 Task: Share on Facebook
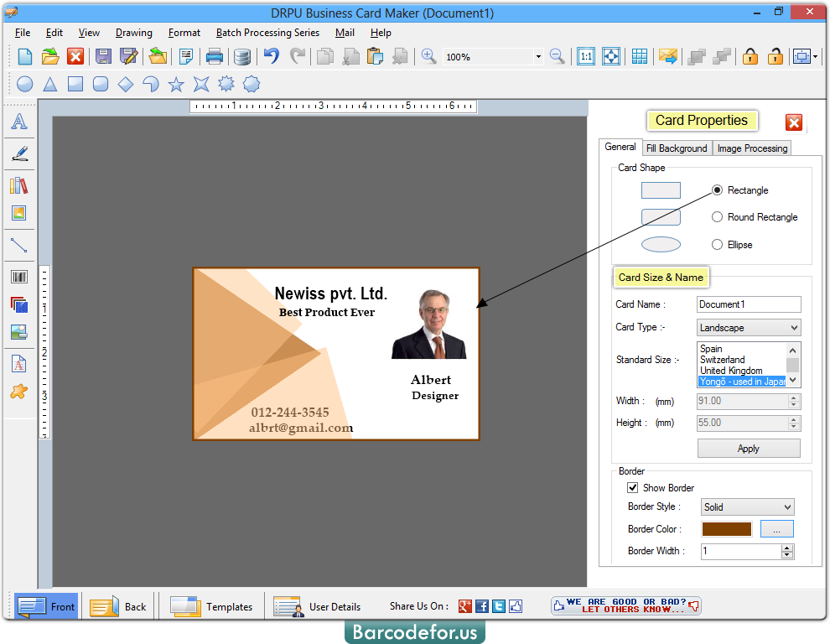482,606
